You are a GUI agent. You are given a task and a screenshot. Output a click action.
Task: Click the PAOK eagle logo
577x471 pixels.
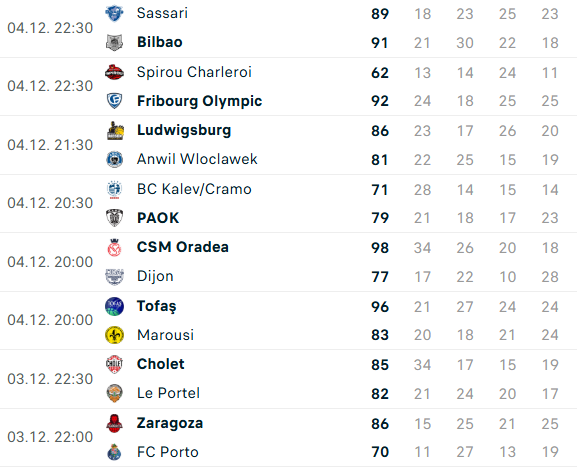[114, 218]
